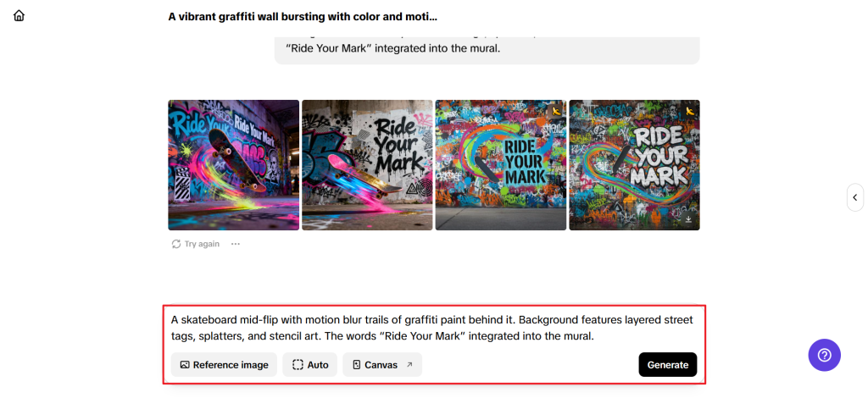
Task: Open the Auto aspect ratio selector
Action: pos(309,365)
